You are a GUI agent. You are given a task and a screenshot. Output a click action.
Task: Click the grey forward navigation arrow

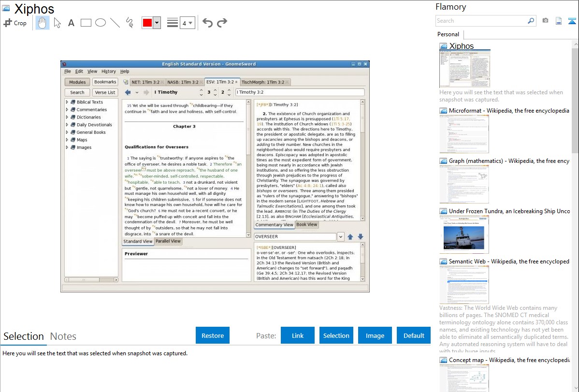pyautogui.click(x=146, y=92)
